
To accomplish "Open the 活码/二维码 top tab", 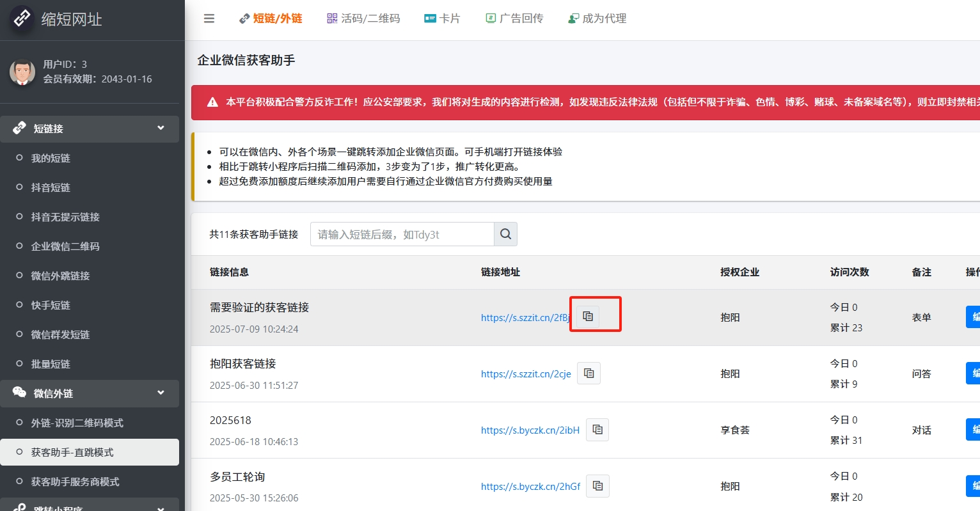I will tap(363, 19).
